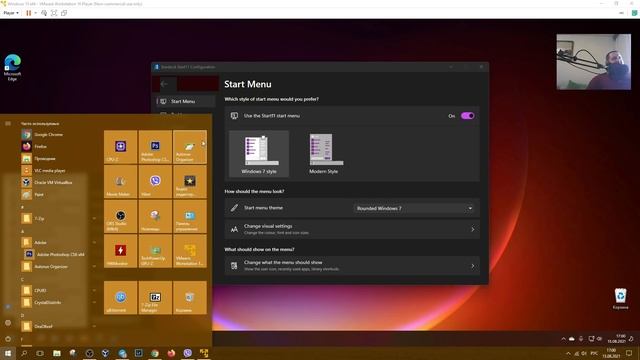Screen dimensions: 640x360
Task: Open the Start menu theme dropdown
Action: point(414,208)
